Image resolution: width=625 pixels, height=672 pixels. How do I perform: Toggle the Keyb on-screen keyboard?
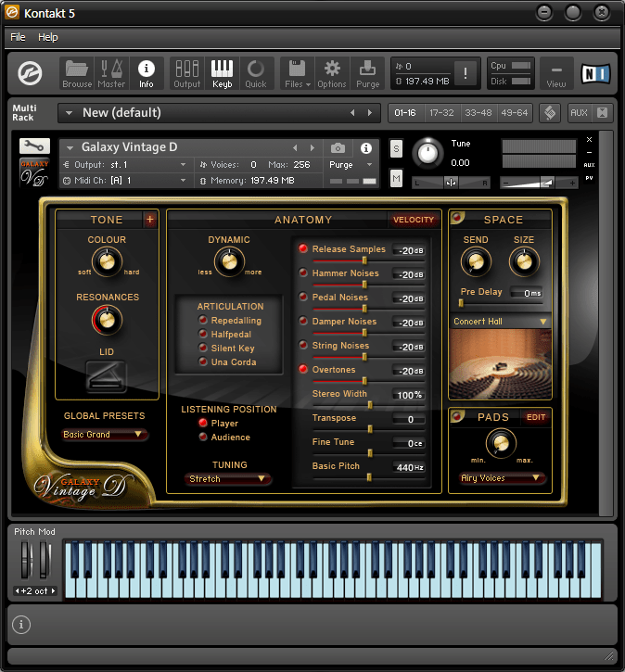click(x=222, y=73)
